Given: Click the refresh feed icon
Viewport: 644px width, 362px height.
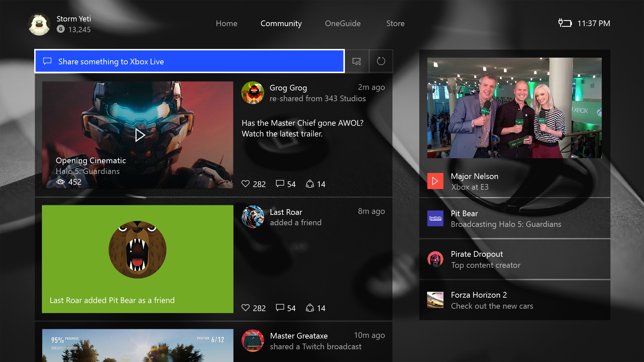Looking at the screenshot, I should pos(381,61).
